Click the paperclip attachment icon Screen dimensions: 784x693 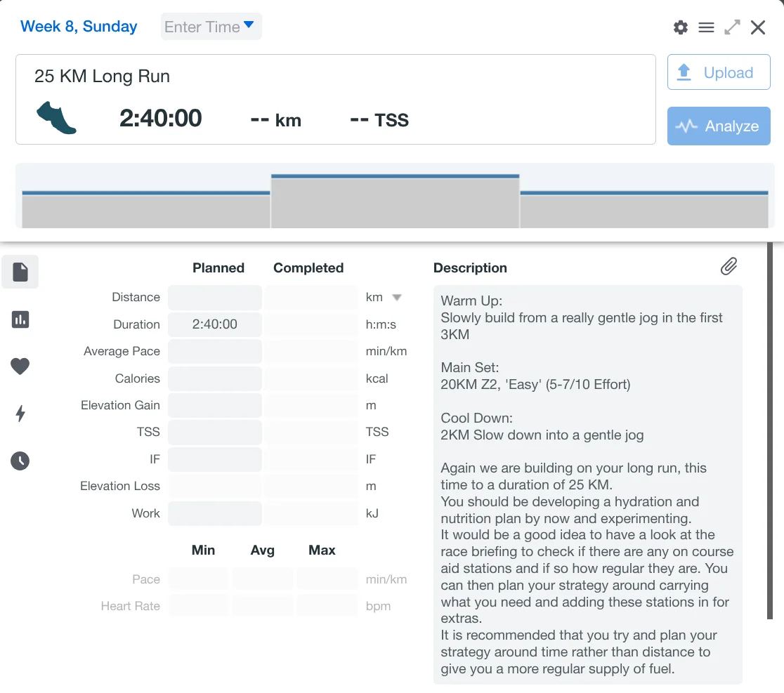point(729,266)
